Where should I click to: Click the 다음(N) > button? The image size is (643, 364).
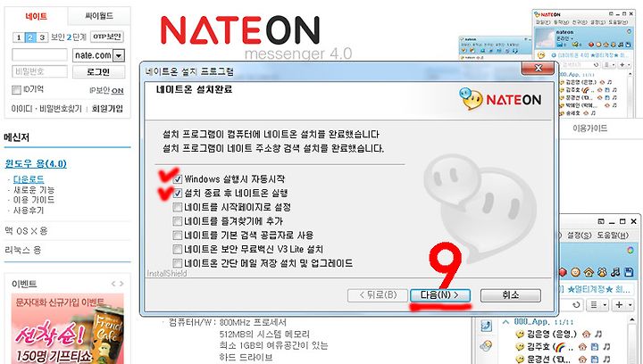pos(440,295)
